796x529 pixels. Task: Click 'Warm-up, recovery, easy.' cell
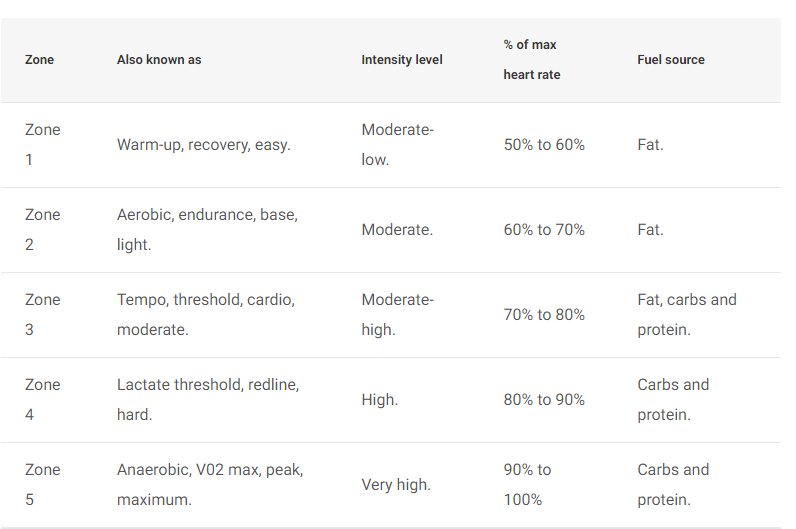[x=204, y=145]
